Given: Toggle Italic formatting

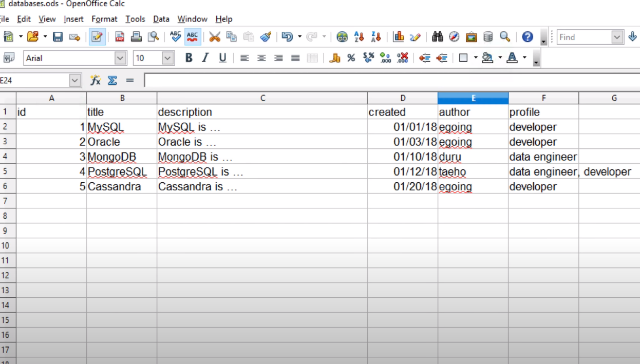Looking at the screenshot, I should 205,58.
